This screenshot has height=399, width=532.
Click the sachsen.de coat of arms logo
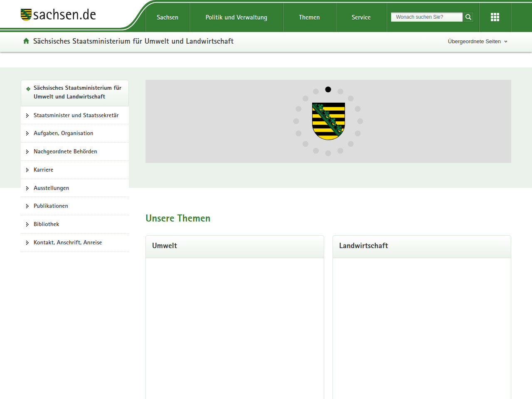(26, 15)
